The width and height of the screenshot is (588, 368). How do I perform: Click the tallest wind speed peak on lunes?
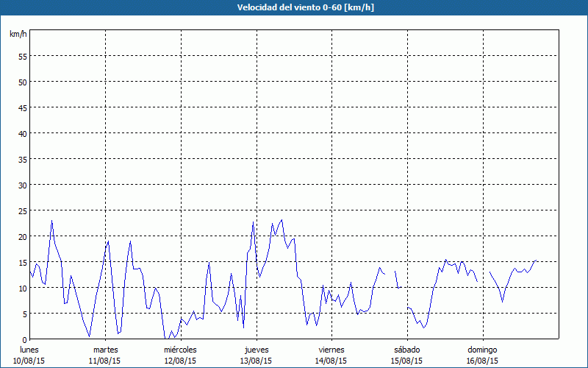[x=51, y=221]
